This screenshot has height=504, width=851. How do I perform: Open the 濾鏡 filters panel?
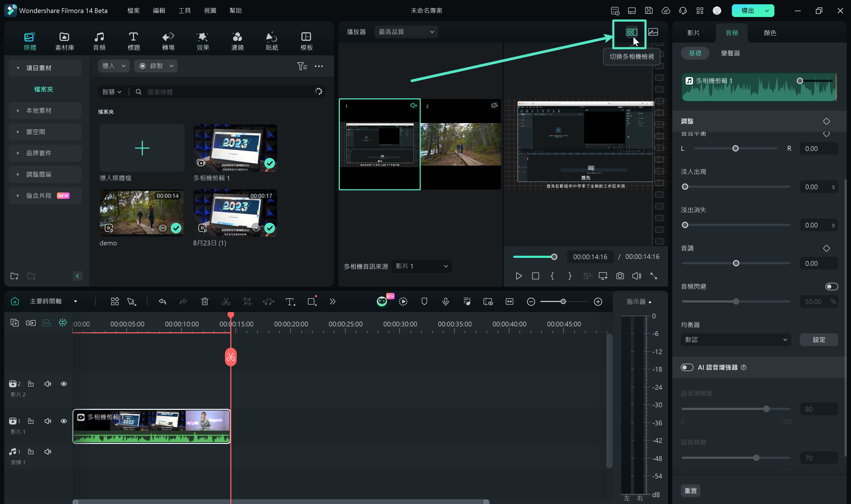coord(237,41)
